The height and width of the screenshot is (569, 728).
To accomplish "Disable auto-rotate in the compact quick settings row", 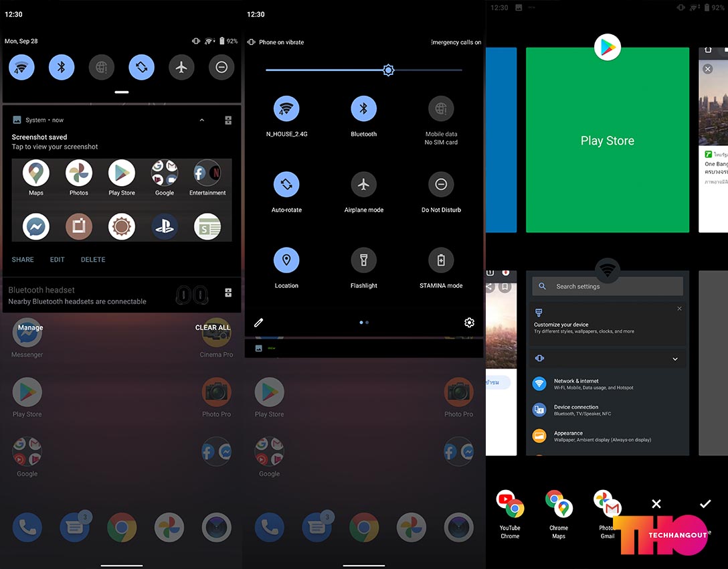I will pos(141,68).
